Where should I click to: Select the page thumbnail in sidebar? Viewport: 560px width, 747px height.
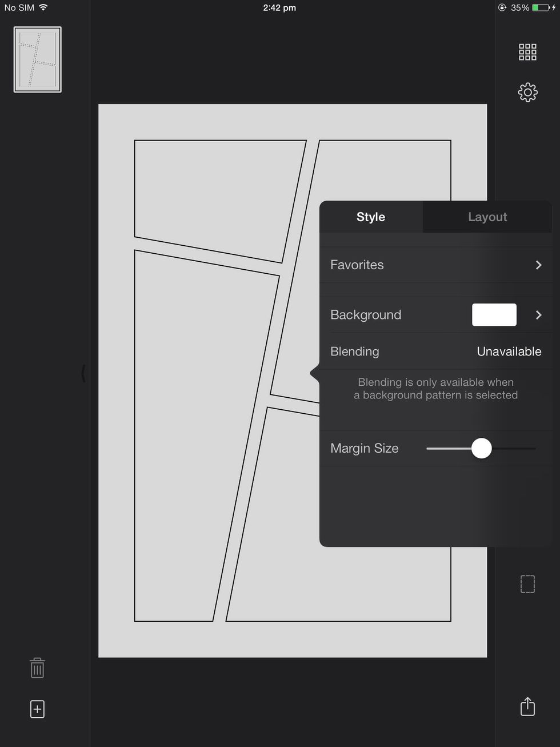point(38,59)
